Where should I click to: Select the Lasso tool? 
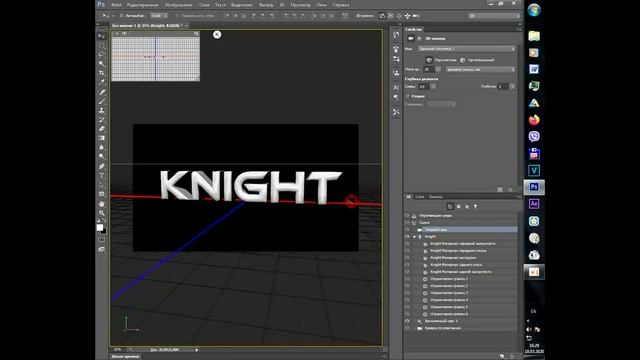[x=102, y=54]
